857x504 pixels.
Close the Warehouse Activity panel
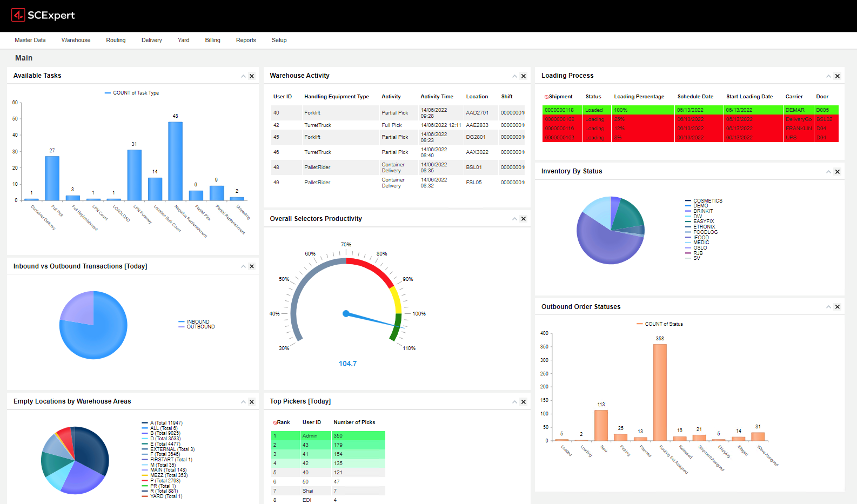tap(523, 76)
